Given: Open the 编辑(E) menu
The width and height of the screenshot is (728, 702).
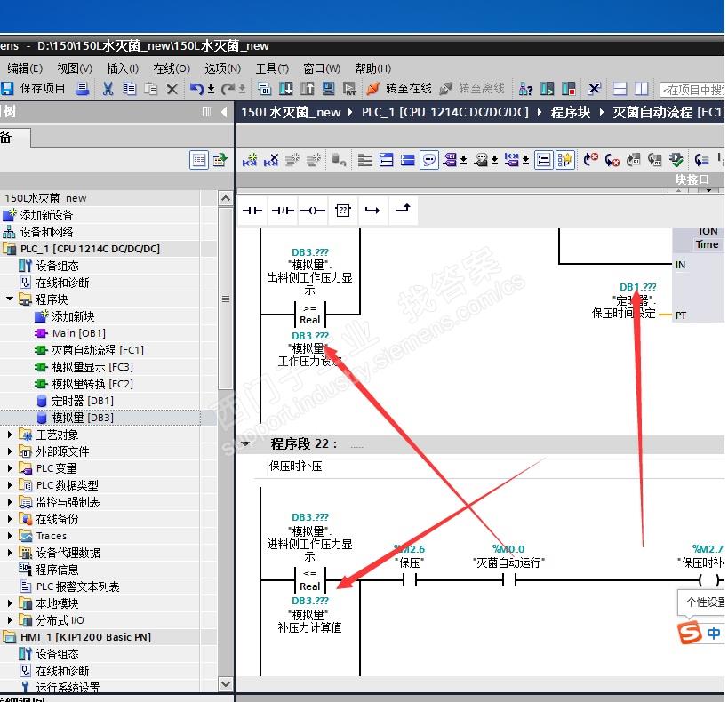Looking at the screenshot, I should click(x=25, y=68).
